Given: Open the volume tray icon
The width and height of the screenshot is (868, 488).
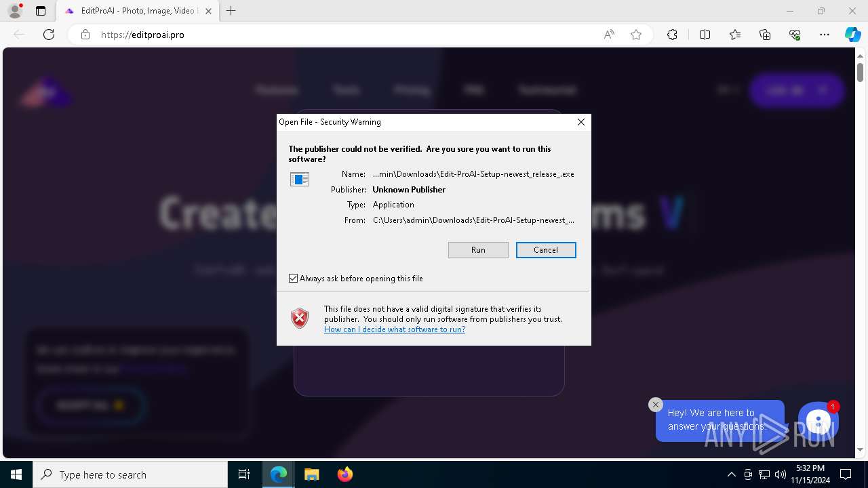Looking at the screenshot, I should click(x=780, y=474).
